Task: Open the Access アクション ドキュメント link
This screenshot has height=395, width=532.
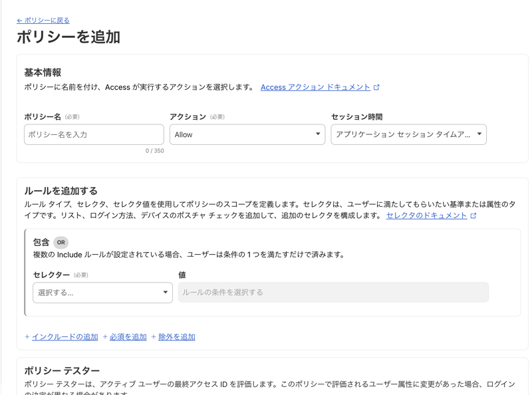Action: point(314,87)
